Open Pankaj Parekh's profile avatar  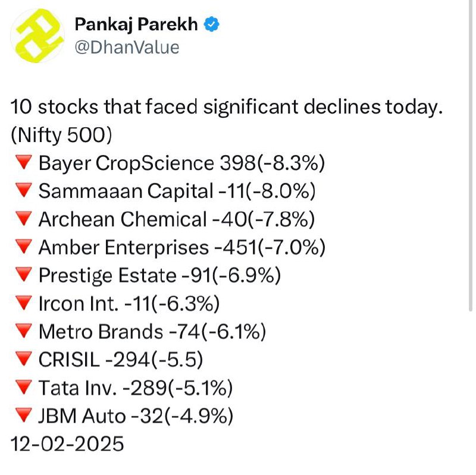37,36
